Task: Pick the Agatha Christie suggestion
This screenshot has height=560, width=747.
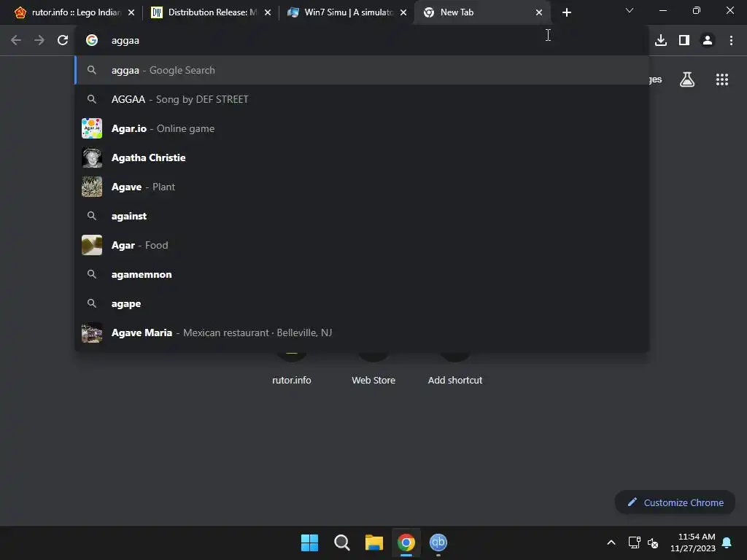Action: pyautogui.click(x=362, y=157)
